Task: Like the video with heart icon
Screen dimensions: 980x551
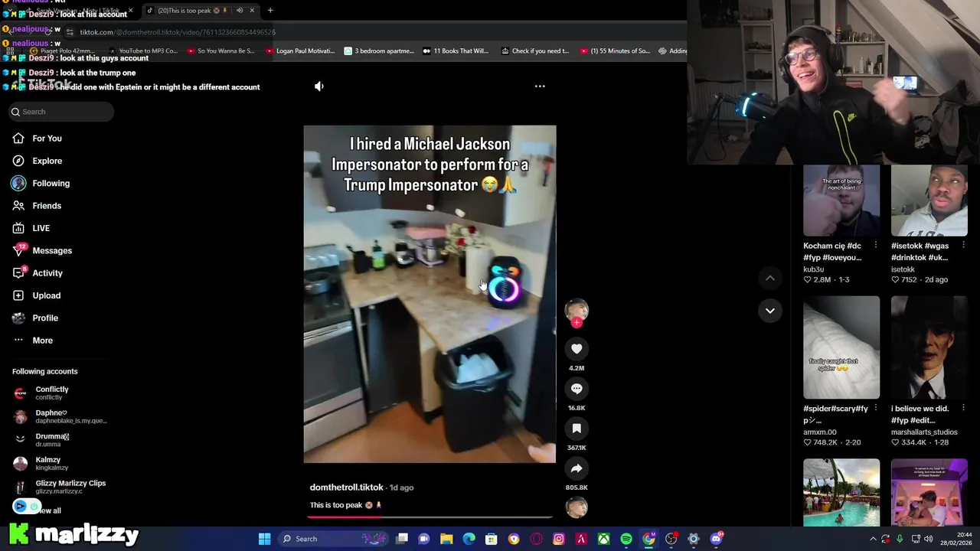Action: [577, 349]
